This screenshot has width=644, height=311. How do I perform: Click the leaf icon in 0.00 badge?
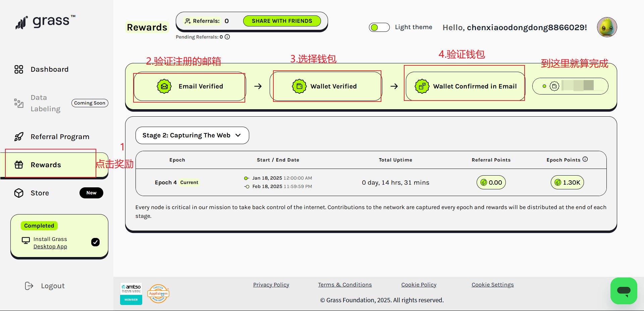484,182
